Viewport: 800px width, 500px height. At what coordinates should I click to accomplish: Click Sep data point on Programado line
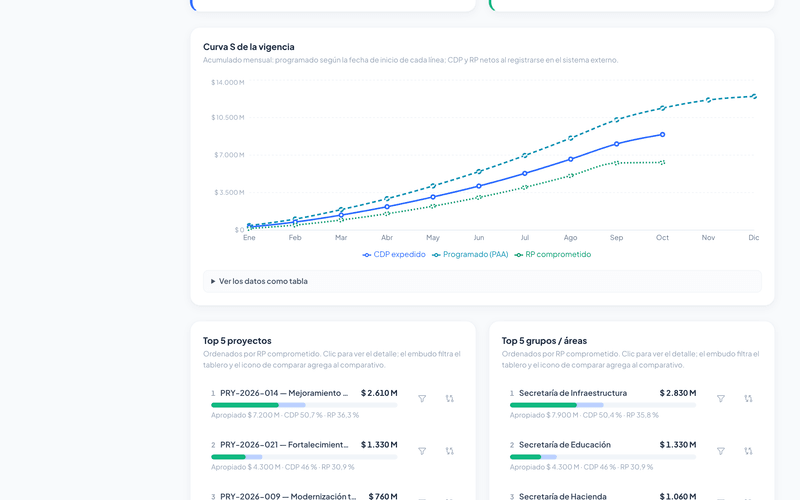tap(616, 120)
